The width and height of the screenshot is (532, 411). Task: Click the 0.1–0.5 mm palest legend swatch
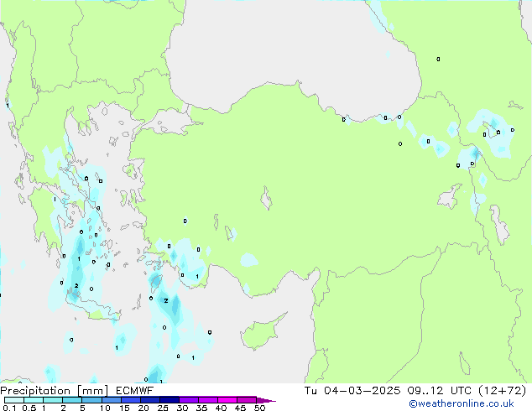[x=14, y=400]
